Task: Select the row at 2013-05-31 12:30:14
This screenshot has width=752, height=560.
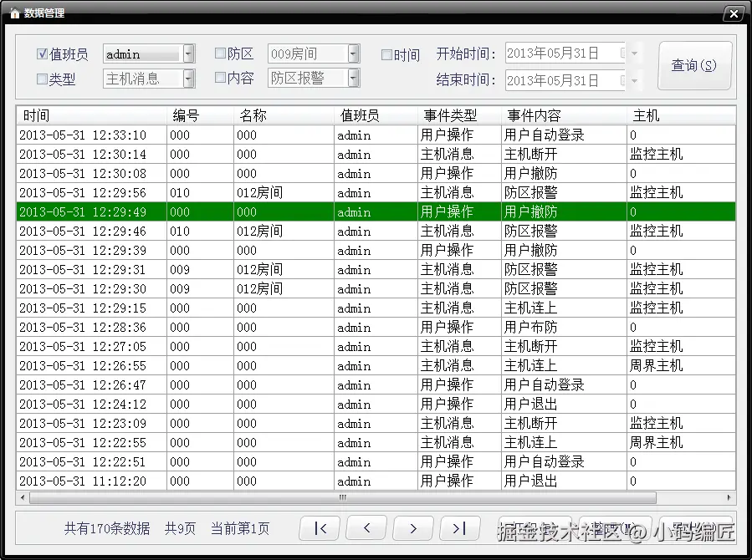Action: 376,155
